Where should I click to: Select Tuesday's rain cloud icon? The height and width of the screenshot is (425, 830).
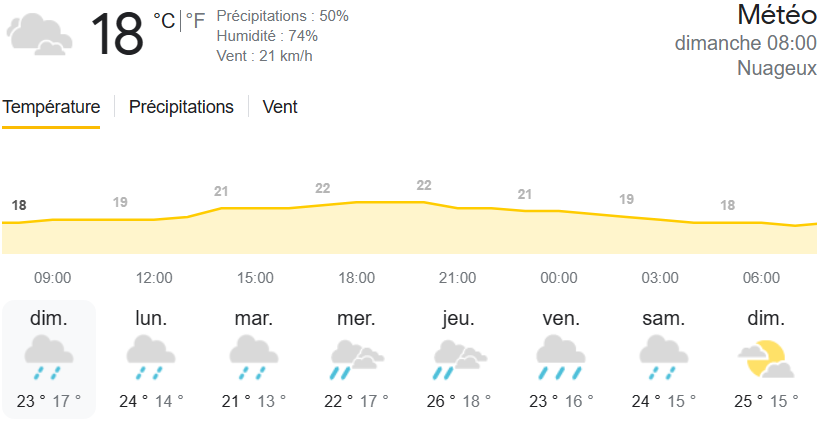click(254, 358)
